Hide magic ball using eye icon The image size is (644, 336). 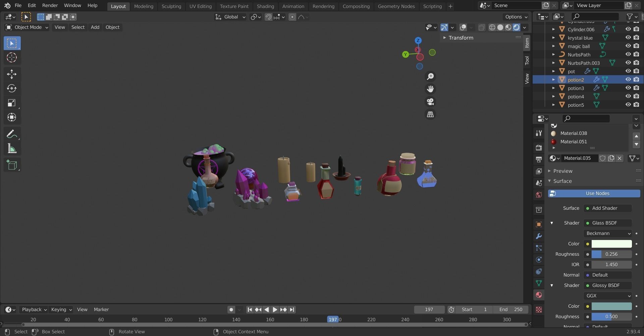coord(628,46)
